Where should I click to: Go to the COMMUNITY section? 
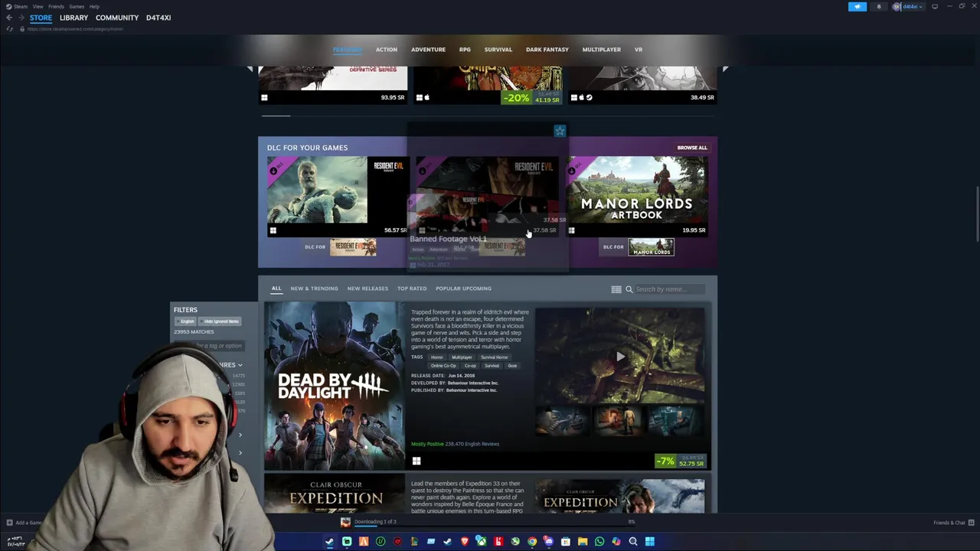117,18
